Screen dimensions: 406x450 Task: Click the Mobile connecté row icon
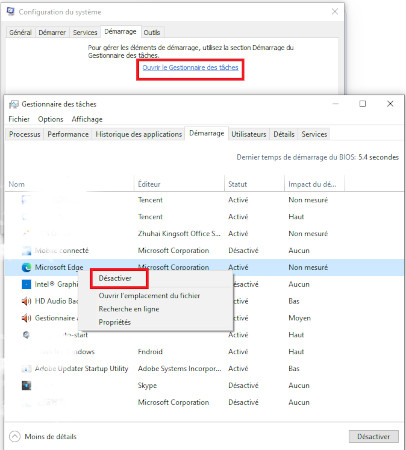pos(26,251)
